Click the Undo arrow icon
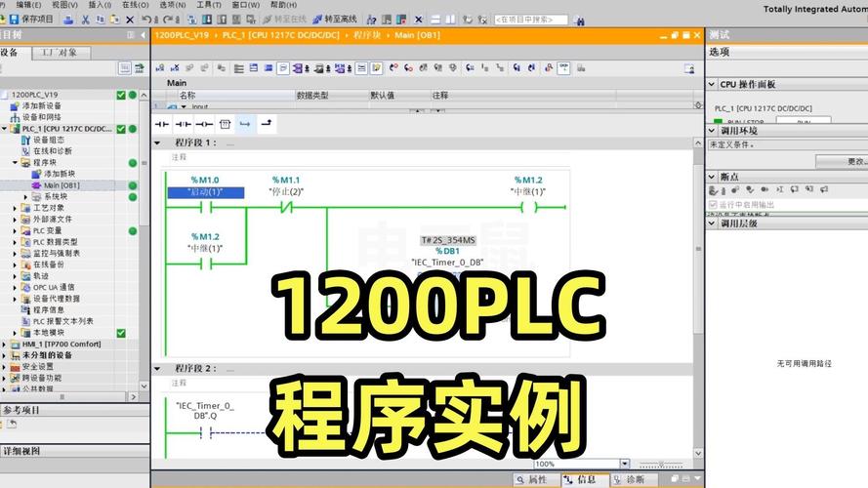Image resolution: width=868 pixels, height=488 pixels. [146, 20]
